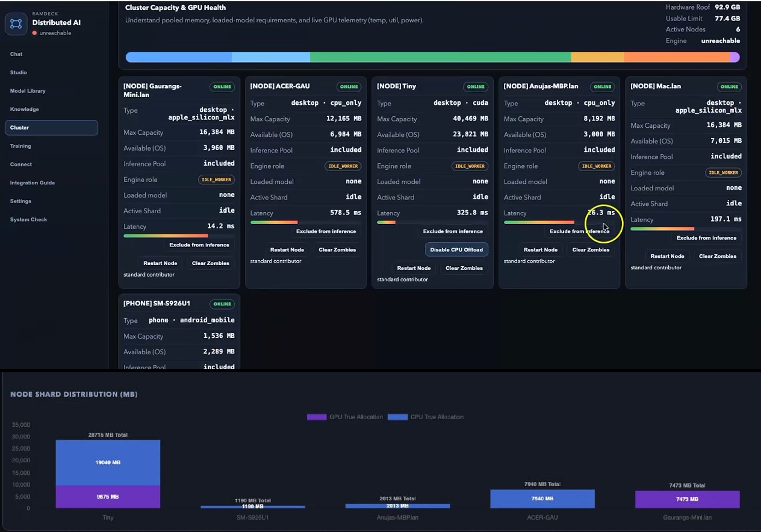Click Tiny's 19040 MB CPU bar
This screenshot has width=761, height=532.
tap(108, 463)
